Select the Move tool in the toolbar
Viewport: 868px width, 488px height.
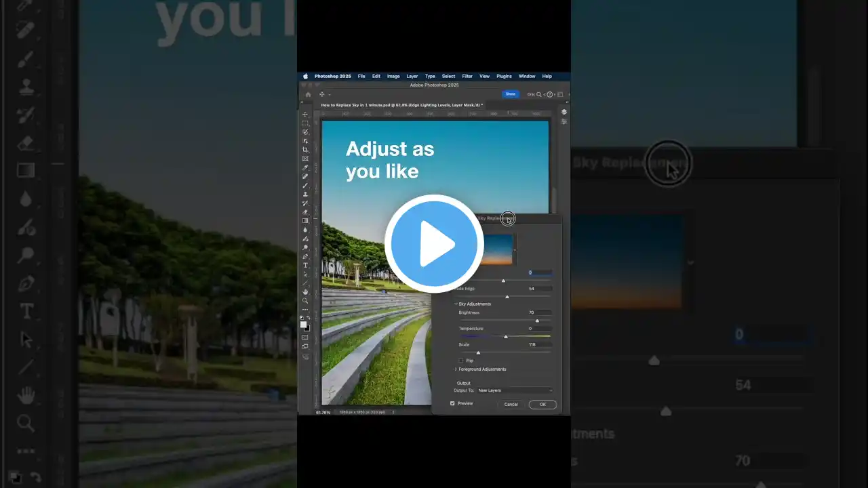305,114
